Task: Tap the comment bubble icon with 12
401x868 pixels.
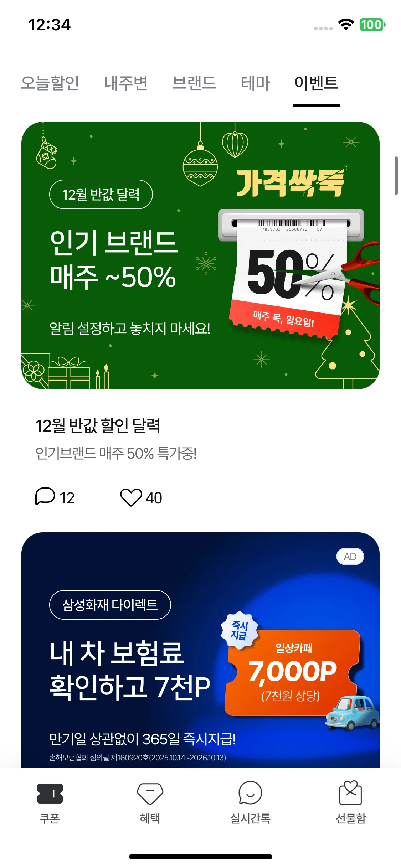Action: (45, 496)
